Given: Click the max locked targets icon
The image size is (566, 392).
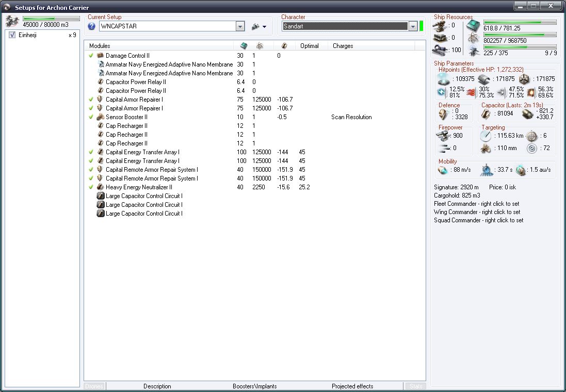Looking at the screenshot, I should [532, 136].
